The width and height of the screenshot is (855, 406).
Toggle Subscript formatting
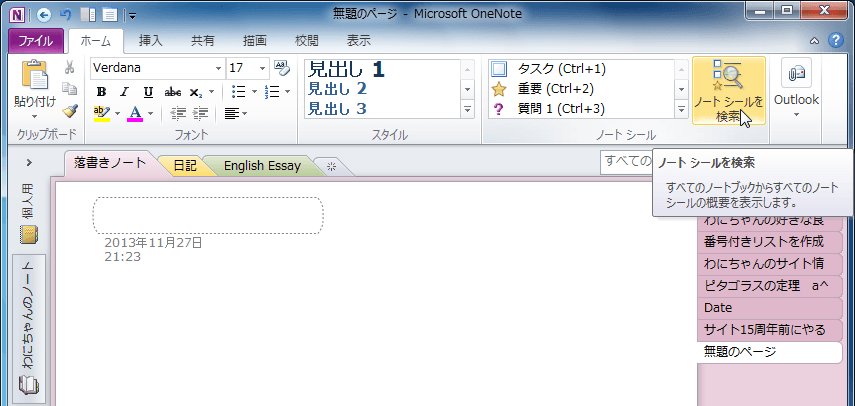[x=196, y=92]
